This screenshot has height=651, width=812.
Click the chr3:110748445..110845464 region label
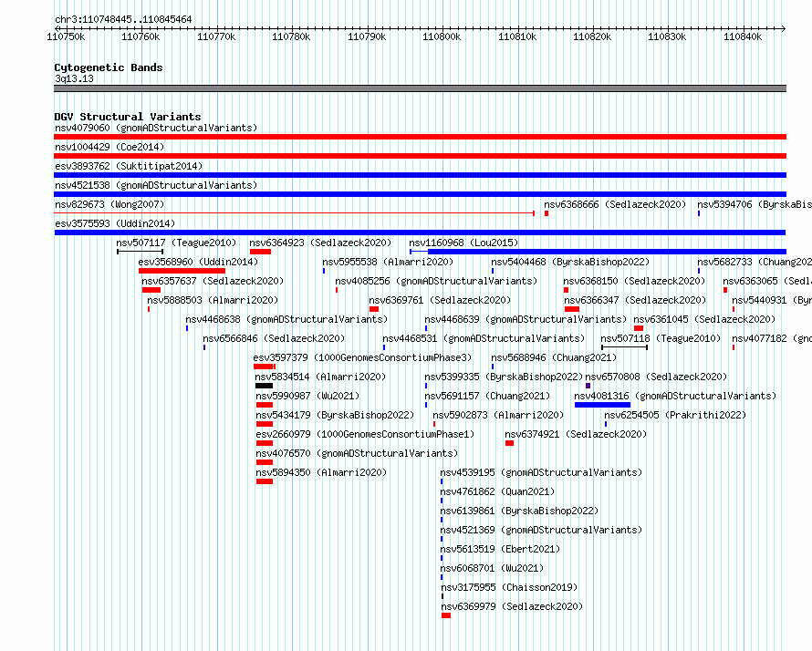[x=123, y=19]
